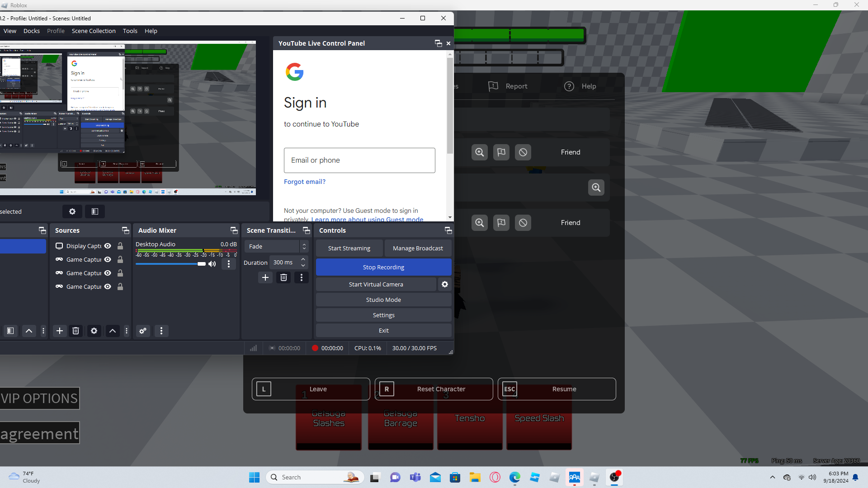The width and height of the screenshot is (868, 488).
Task: Open Desktop Audio three-dot options menu
Action: coord(229,264)
